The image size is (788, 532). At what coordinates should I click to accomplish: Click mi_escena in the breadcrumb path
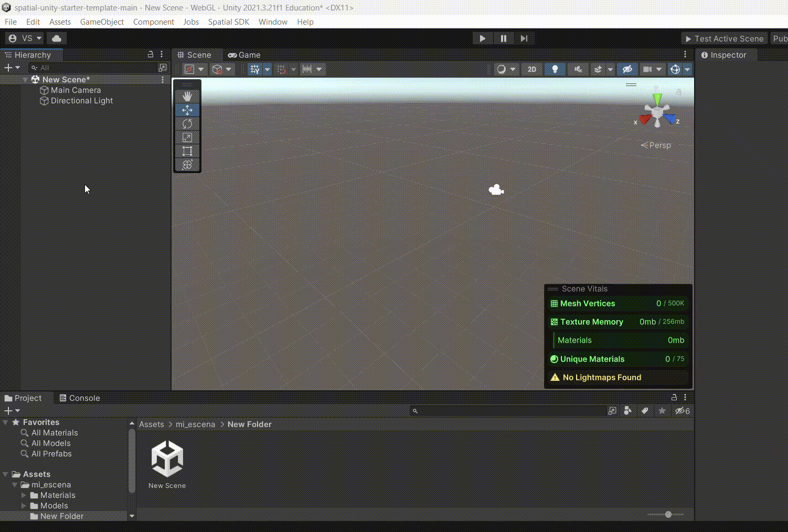tap(195, 424)
